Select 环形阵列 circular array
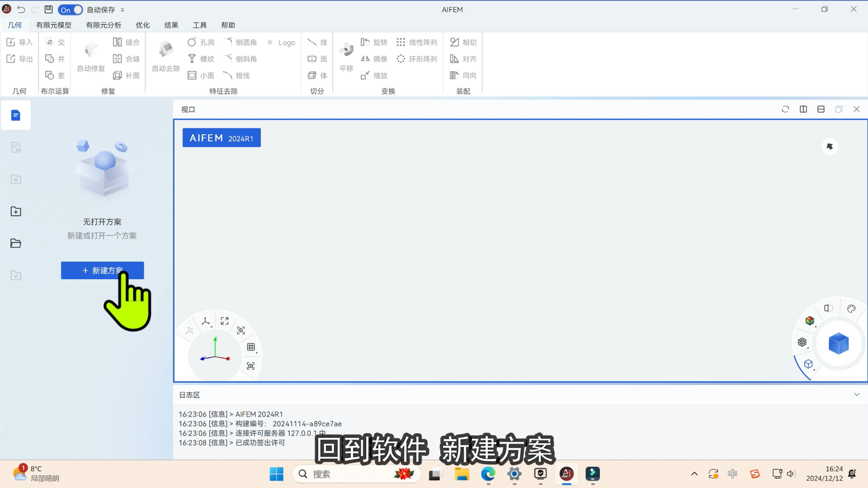This screenshot has height=488, width=868. 417,59
